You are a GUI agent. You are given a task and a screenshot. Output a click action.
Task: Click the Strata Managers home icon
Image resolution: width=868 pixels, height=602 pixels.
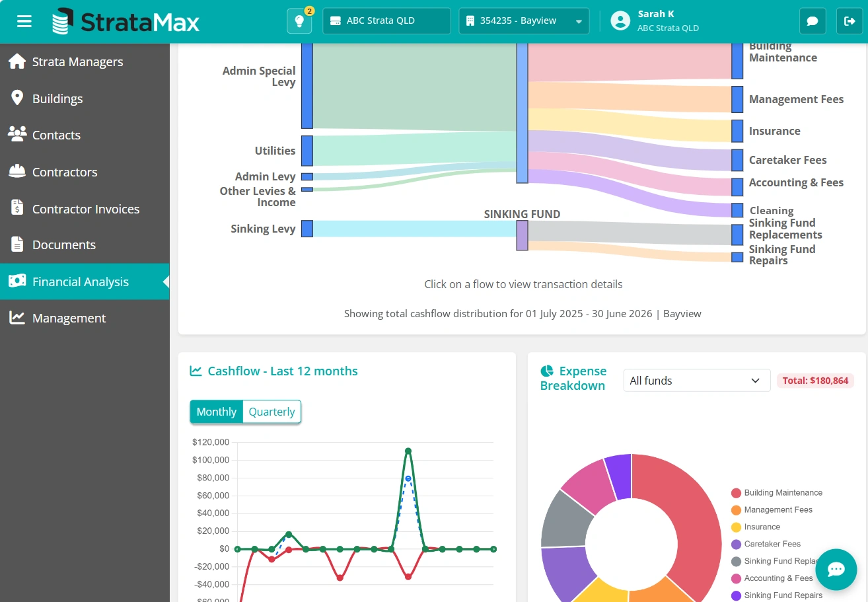point(17,61)
